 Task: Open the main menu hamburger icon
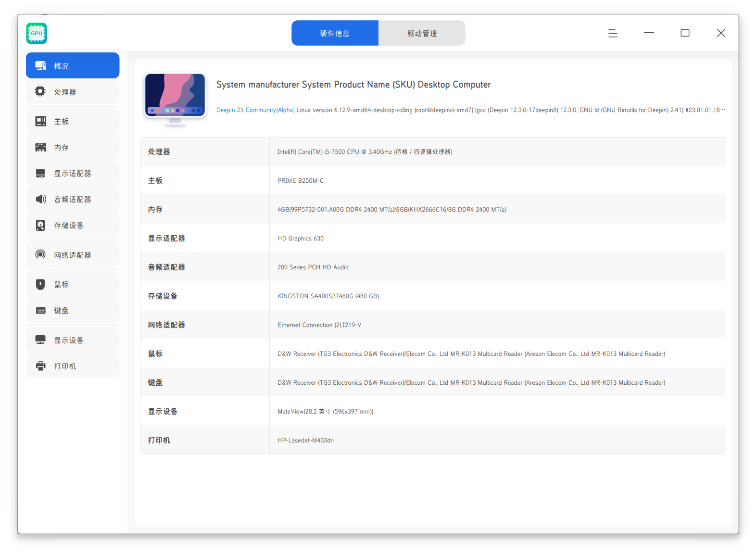[x=613, y=33]
